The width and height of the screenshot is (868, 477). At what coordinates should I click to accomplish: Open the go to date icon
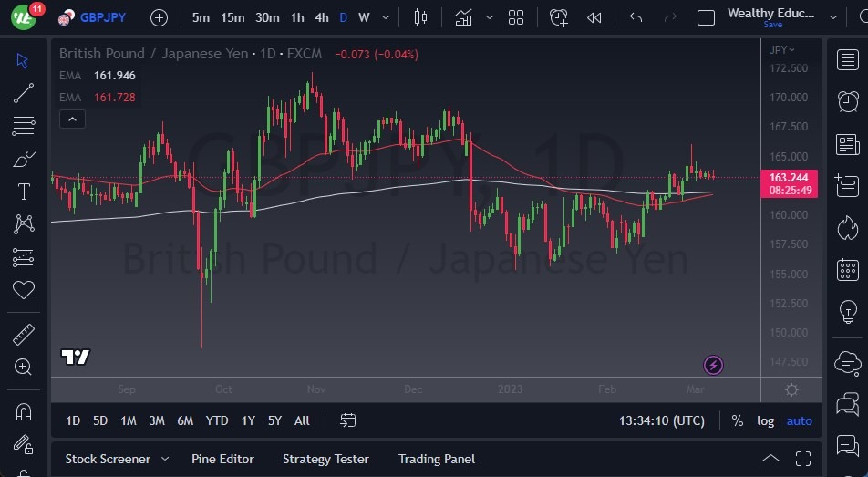click(347, 420)
